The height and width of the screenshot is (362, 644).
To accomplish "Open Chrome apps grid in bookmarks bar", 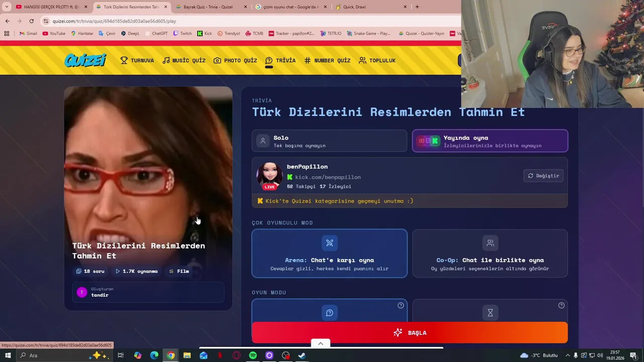I will pyautogui.click(x=7, y=34).
